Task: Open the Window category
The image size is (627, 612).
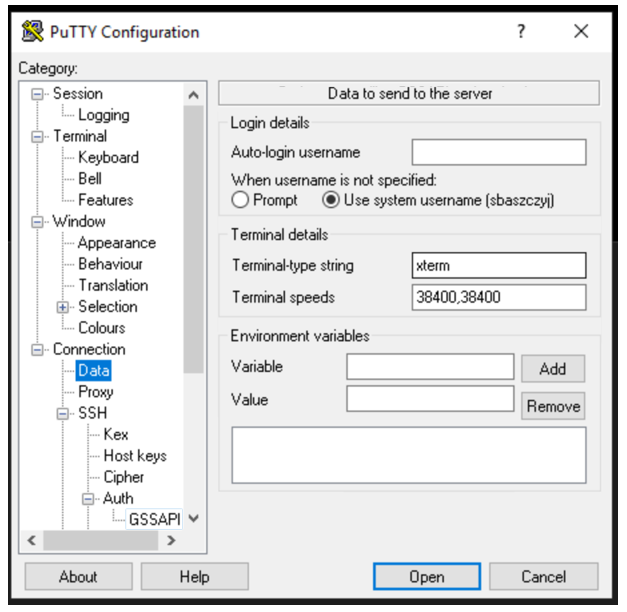Action: coord(79,221)
